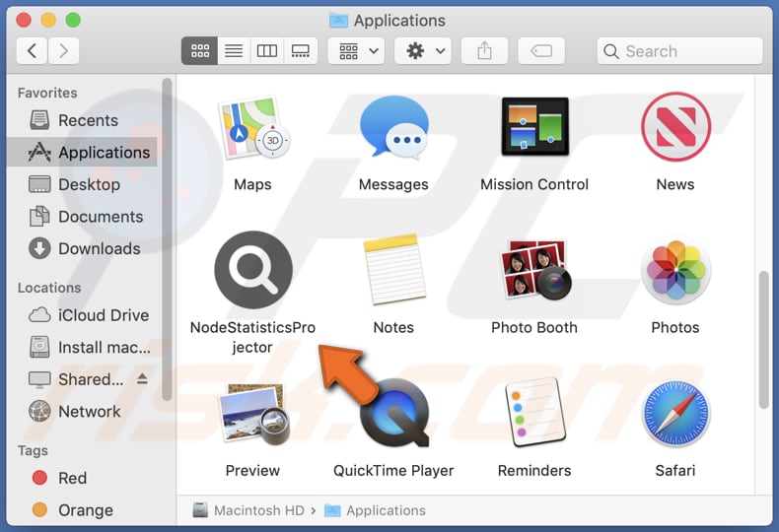Click the Share toolbar button
The image size is (779, 532).
[x=484, y=50]
